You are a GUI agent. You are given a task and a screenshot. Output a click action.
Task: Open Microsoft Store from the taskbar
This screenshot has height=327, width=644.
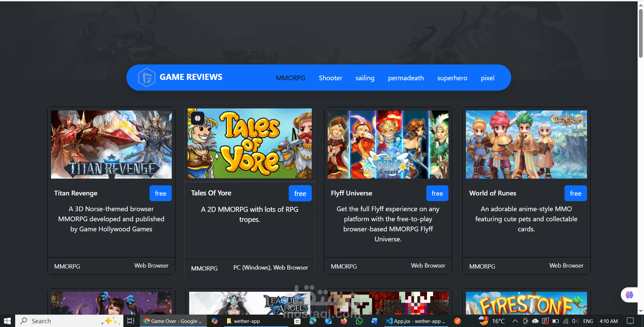point(297,321)
